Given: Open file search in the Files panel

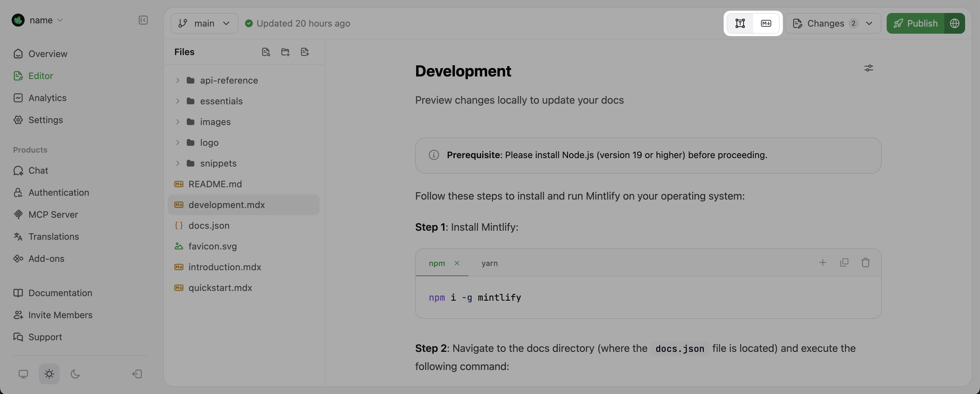Looking at the screenshot, I should point(266,52).
